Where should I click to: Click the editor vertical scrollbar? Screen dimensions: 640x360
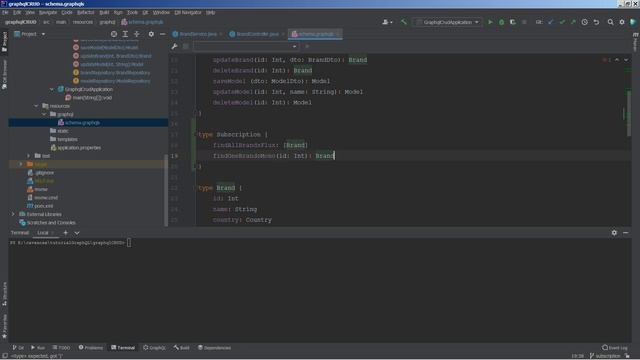pyautogui.click(x=629, y=113)
